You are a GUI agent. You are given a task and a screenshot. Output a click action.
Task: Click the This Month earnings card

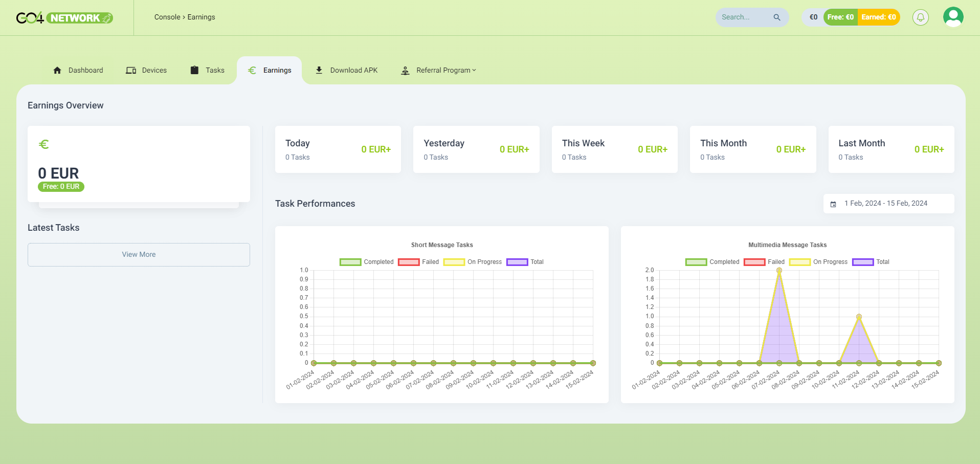pyautogui.click(x=753, y=149)
